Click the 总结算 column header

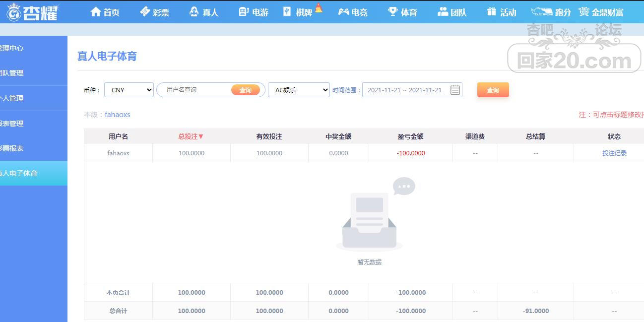tap(536, 136)
